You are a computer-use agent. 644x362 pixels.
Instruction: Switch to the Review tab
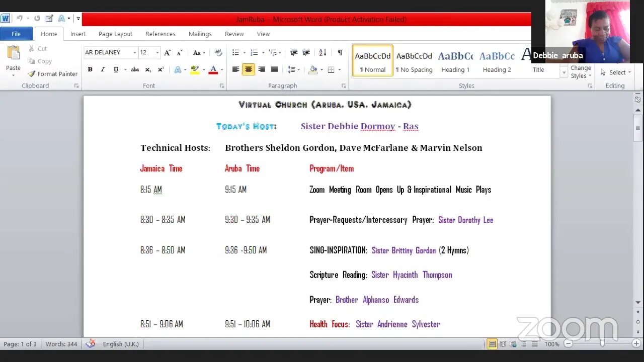234,34
